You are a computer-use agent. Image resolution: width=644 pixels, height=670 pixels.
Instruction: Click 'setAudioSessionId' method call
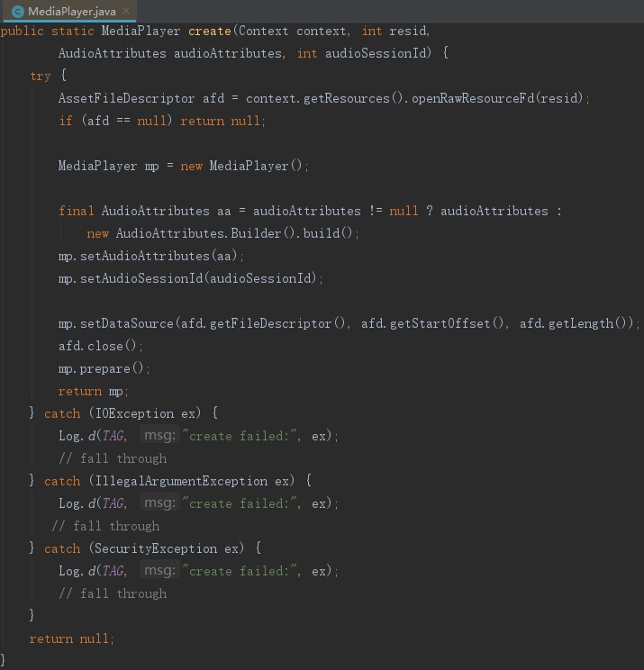coord(141,278)
